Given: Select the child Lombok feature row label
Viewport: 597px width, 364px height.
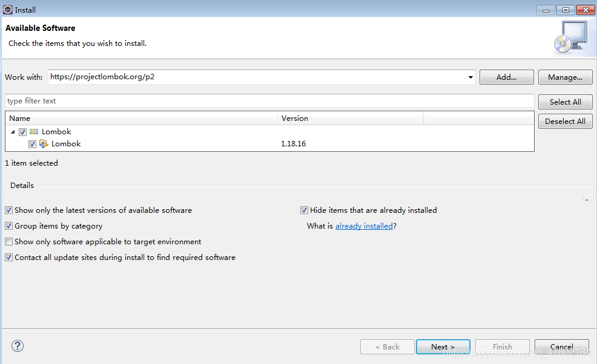Looking at the screenshot, I should tap(66, 144).
